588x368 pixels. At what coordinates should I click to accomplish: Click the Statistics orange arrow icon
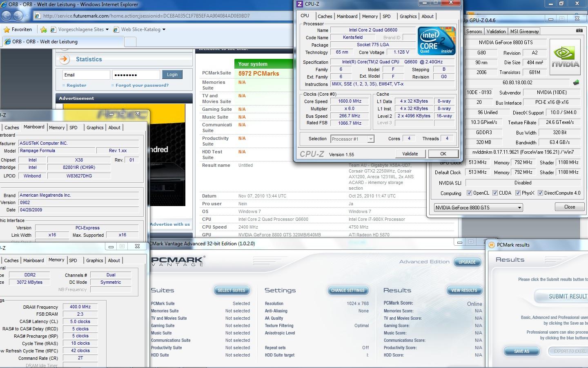click(x=64, y=59)
